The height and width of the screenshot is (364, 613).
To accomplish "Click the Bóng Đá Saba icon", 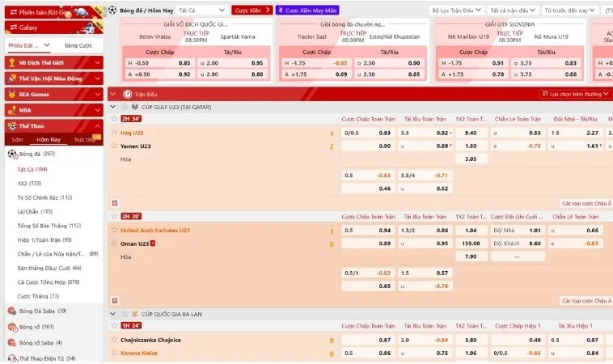I will pyautogui.click(x=12, y=311).
